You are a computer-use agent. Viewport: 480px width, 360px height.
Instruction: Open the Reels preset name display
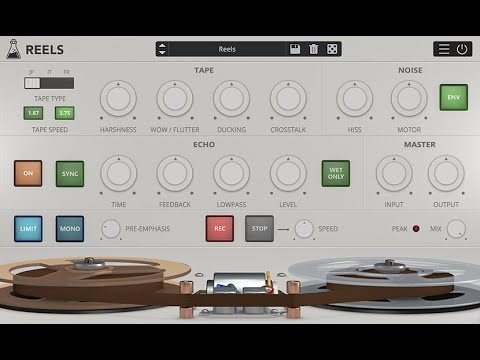point(227,49)
